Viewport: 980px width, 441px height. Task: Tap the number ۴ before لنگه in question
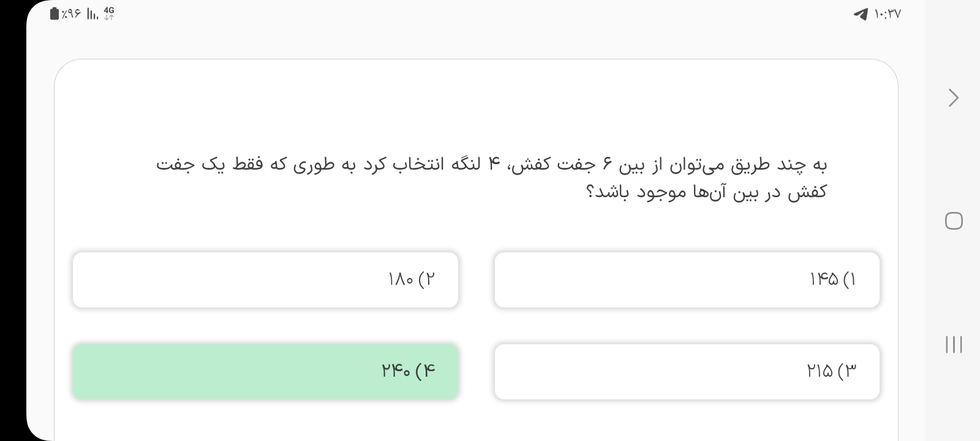pos(494,164)
